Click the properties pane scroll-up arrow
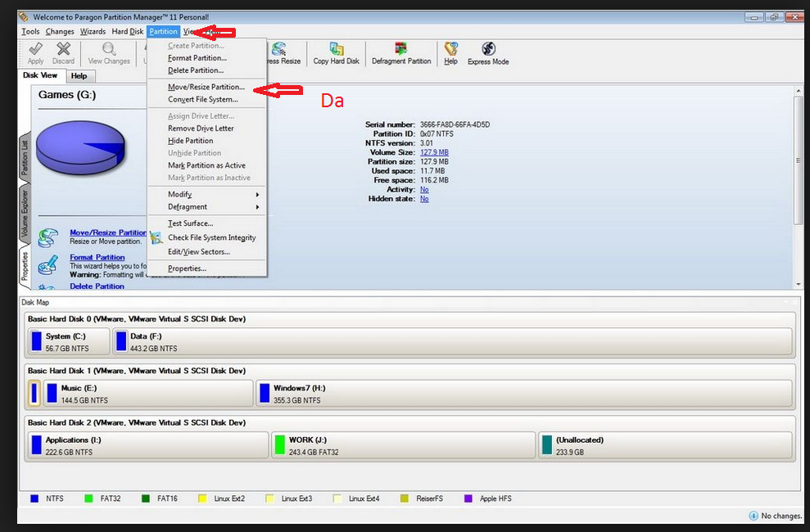 pyautogui.click(x=799, y=91)
